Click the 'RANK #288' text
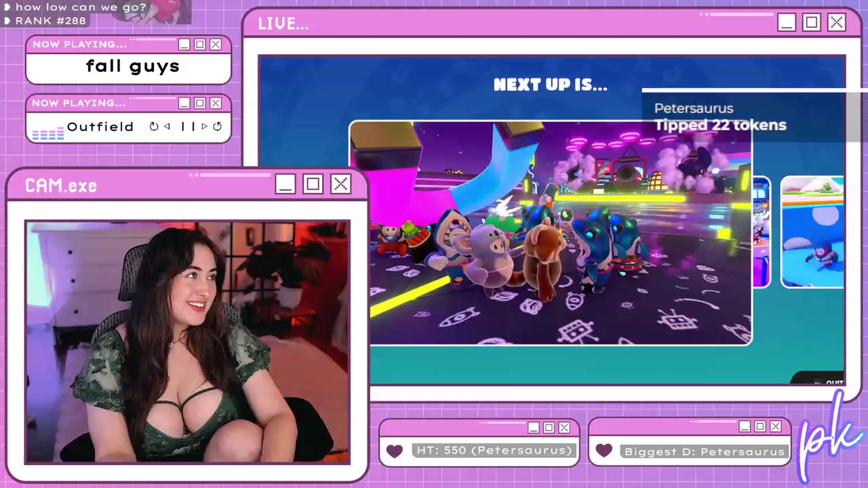 (50, 21)
